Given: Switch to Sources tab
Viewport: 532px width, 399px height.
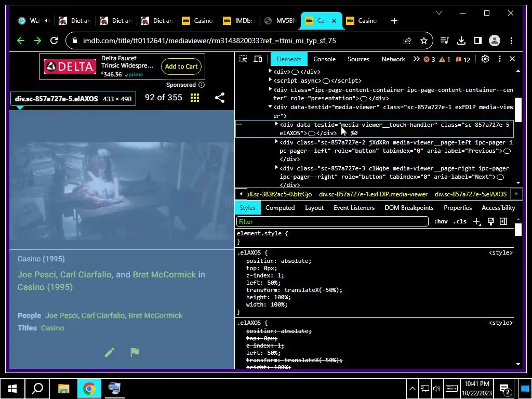Looking at the screenshot, I should click(x=358, y=59).
